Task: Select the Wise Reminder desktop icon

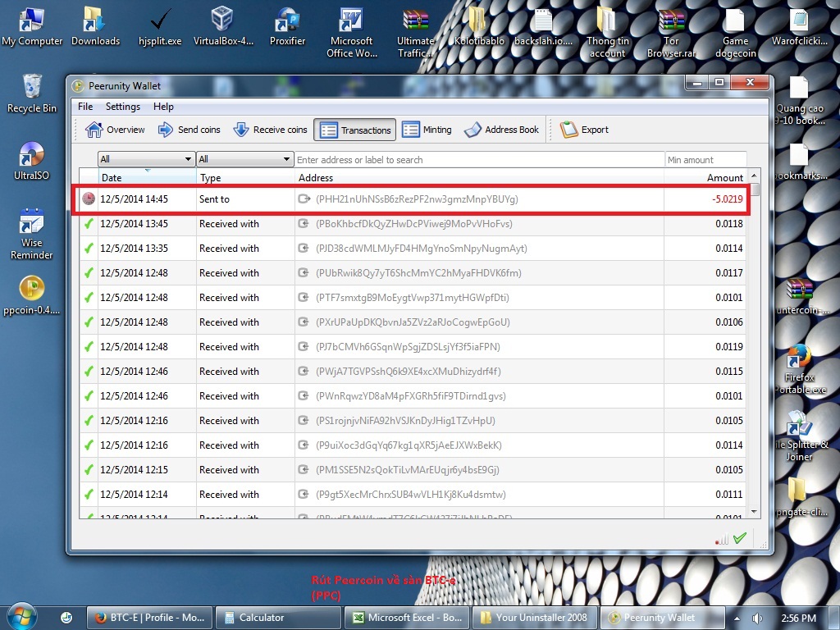Action: pyautogui.click(x=32, y=234)
